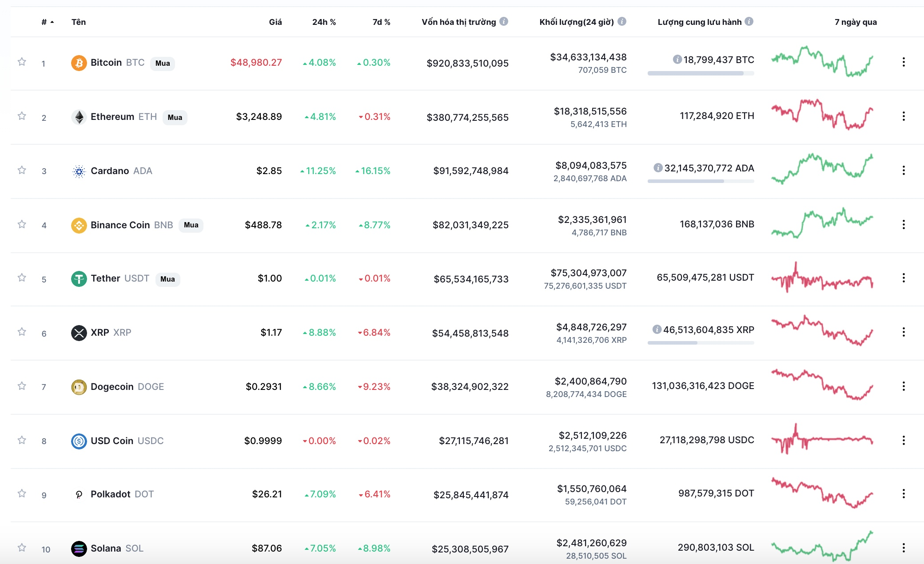Open the Tether row's three-dot menu

coord(904,278)
